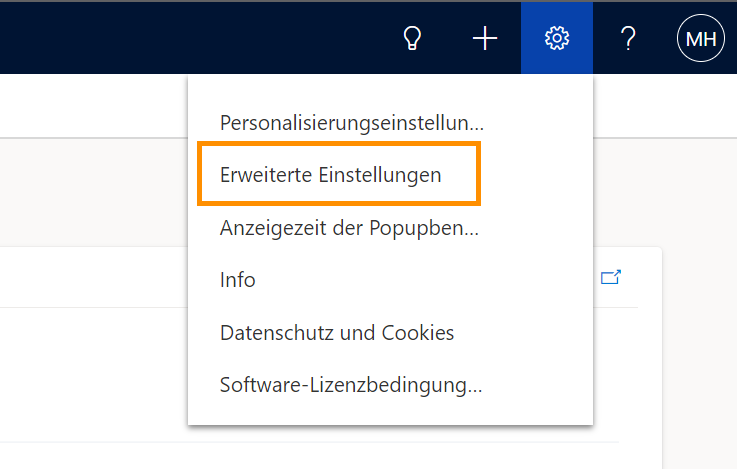Screen dimensions: 737x469
Task: Click the plus quick-create icon
Action: (485, 38)
